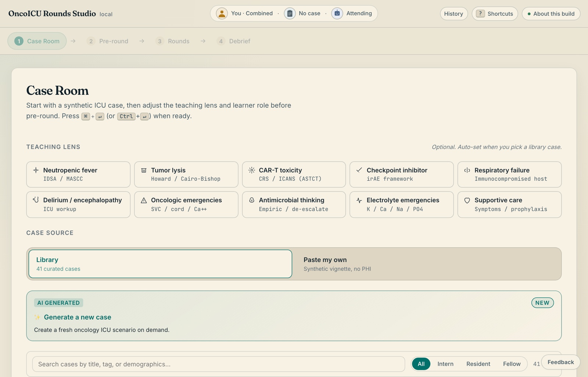Click the Checkpoint inhibitor checkmark icon
This screenshot has height=377, width=588.
[359, 170]
